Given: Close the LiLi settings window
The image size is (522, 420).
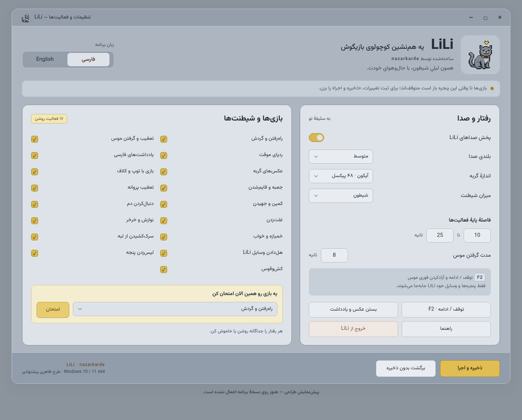Looking at the screenshot, I should click(500, 17).
